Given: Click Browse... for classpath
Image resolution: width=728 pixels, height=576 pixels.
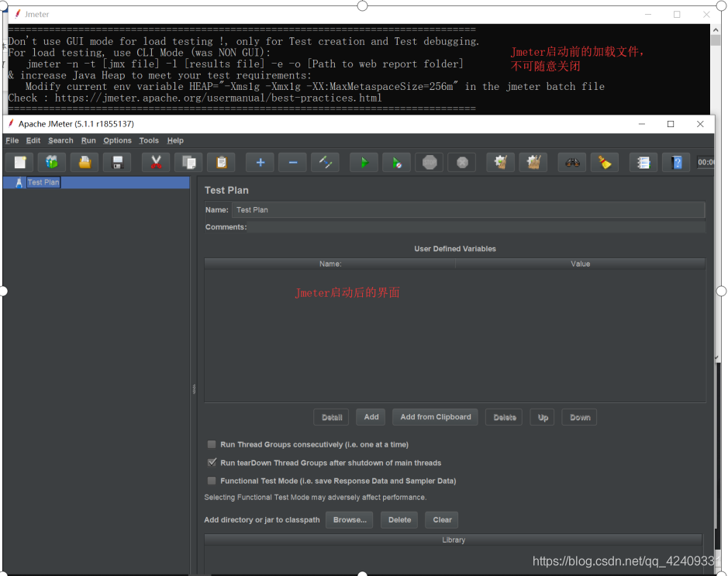Looking at the screenshot, I should click(350, 520).
